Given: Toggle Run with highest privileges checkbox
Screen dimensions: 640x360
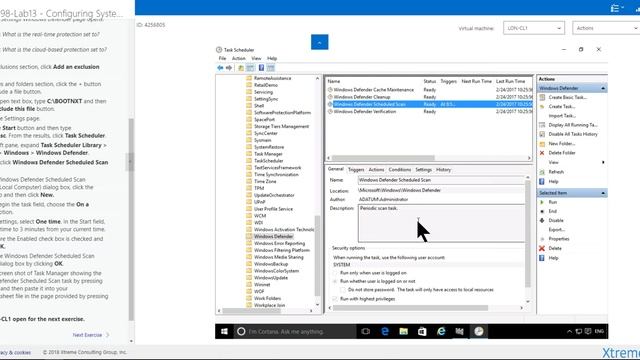Looking at the screenshot, I should pyautogui.click(x=335, y=299).
